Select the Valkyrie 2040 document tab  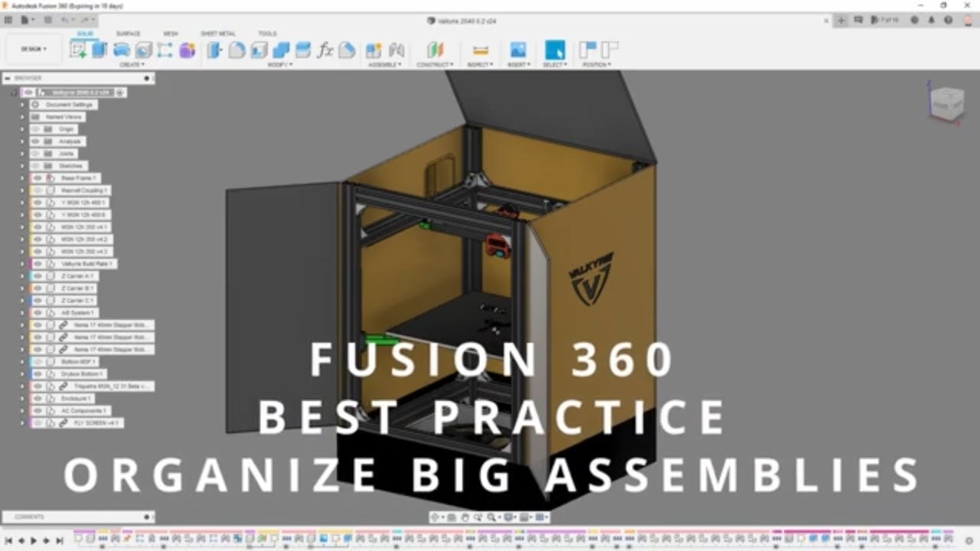point(461,21)
